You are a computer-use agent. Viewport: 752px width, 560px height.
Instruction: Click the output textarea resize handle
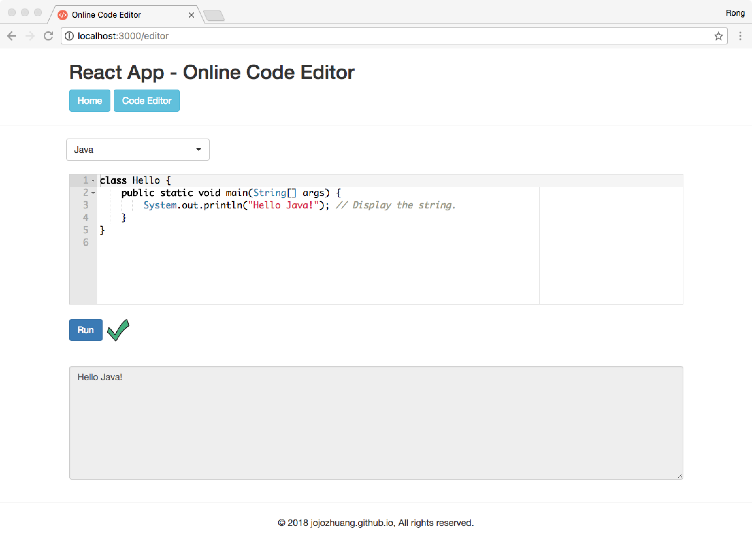pos(679,476)
